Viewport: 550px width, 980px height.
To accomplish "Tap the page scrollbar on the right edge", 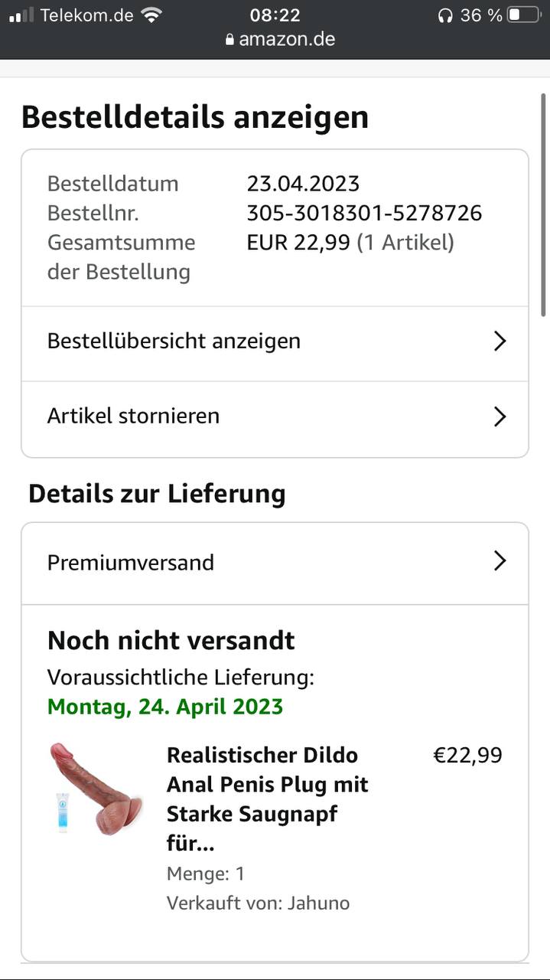I will pos(544,199).
